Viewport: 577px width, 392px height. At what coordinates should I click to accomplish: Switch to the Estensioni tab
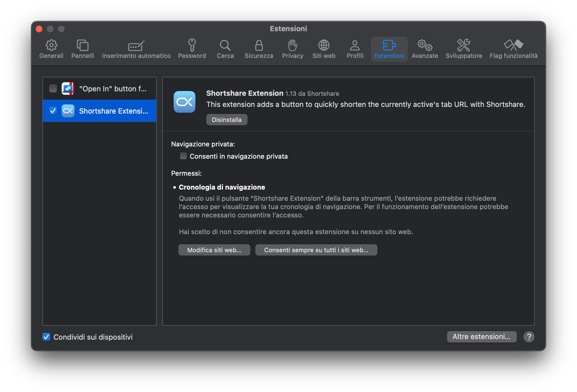(x=389, y=49)
